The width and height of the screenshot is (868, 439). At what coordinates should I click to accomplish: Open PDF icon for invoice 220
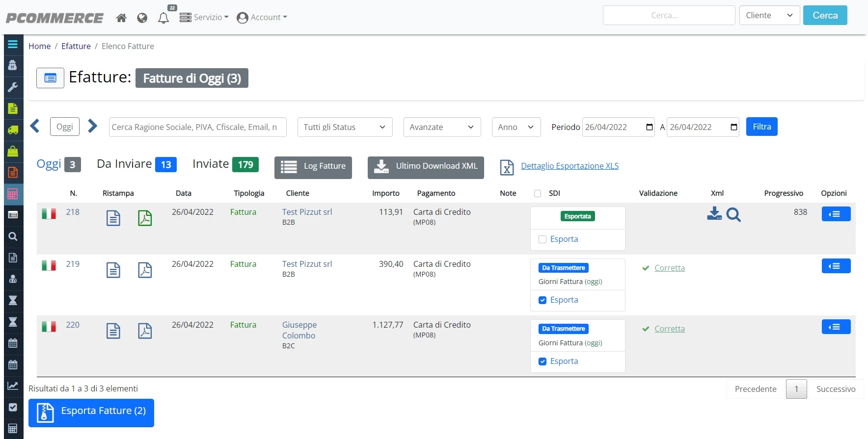pyautogui.click(x=145, y=331)
